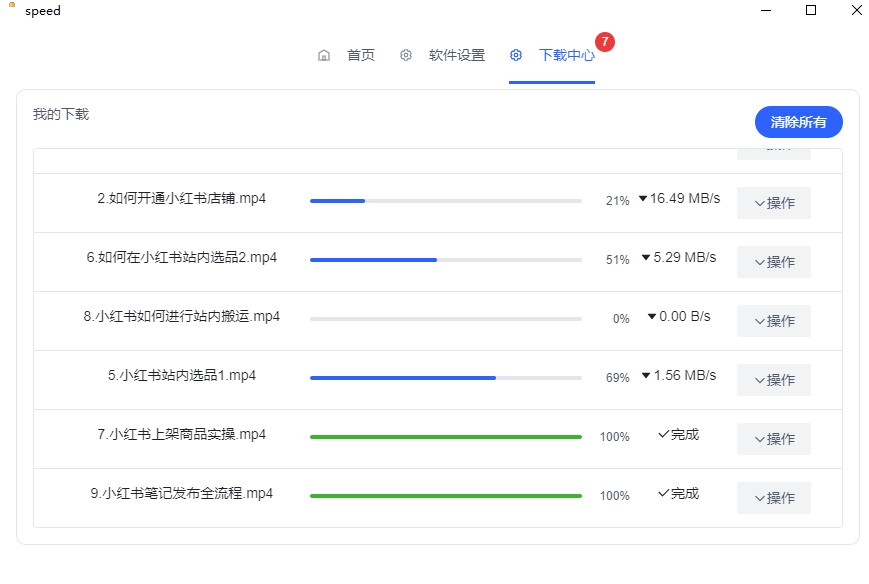Click the checkmark for 7.小红书上架商品实操.mp4
Image resolution: width=869 pixels, height=584 pixels.
tap(663, 435)
